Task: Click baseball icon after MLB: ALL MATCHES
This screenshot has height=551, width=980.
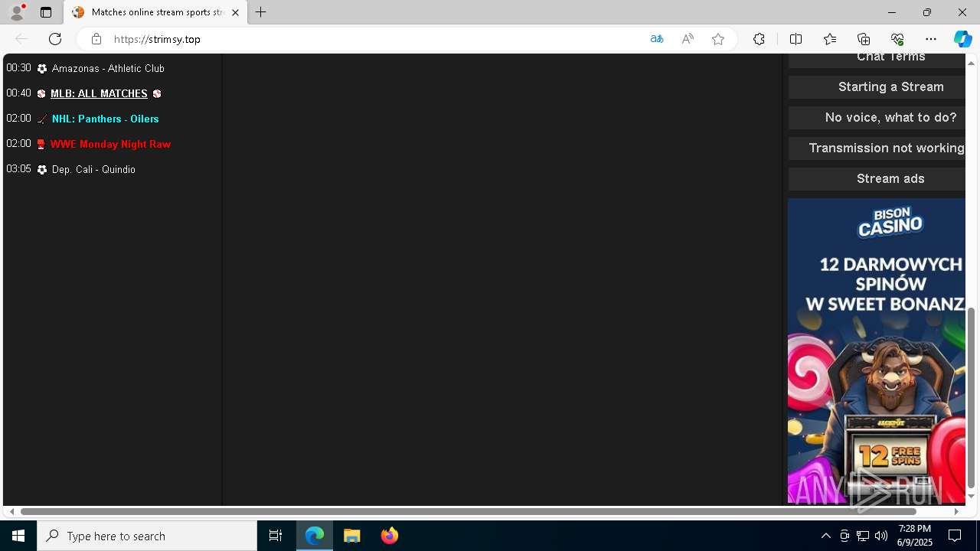Action: click(x=157, y=94)
